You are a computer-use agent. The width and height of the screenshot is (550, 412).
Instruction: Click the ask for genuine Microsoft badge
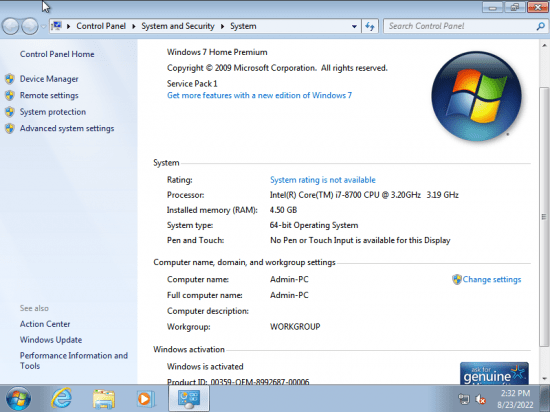494,373
